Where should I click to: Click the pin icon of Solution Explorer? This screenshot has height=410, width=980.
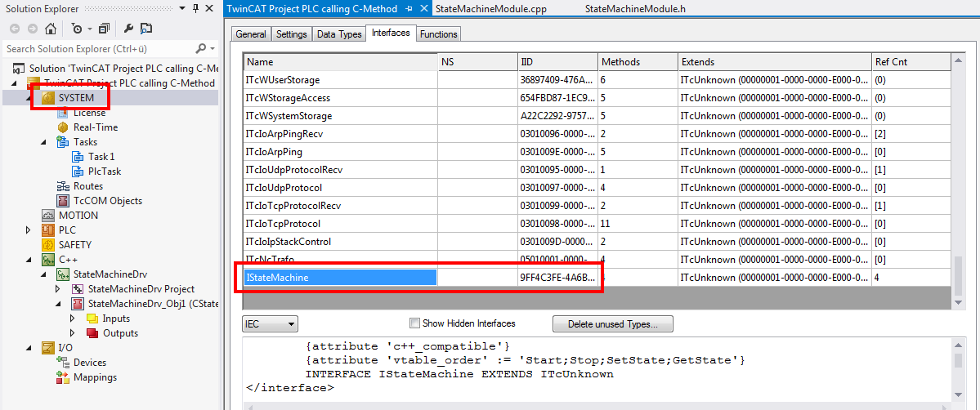click(195, 8)
